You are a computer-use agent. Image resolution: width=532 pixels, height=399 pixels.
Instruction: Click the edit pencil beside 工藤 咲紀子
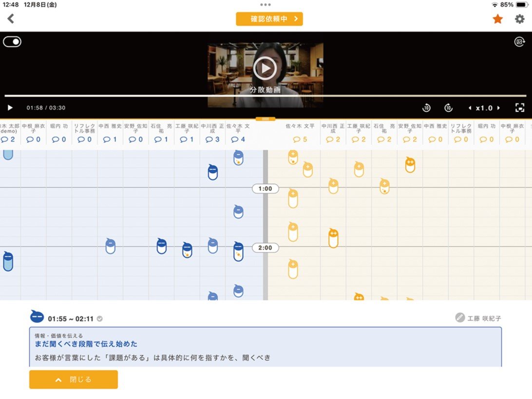pyautogui.click(x=459, y=318)
